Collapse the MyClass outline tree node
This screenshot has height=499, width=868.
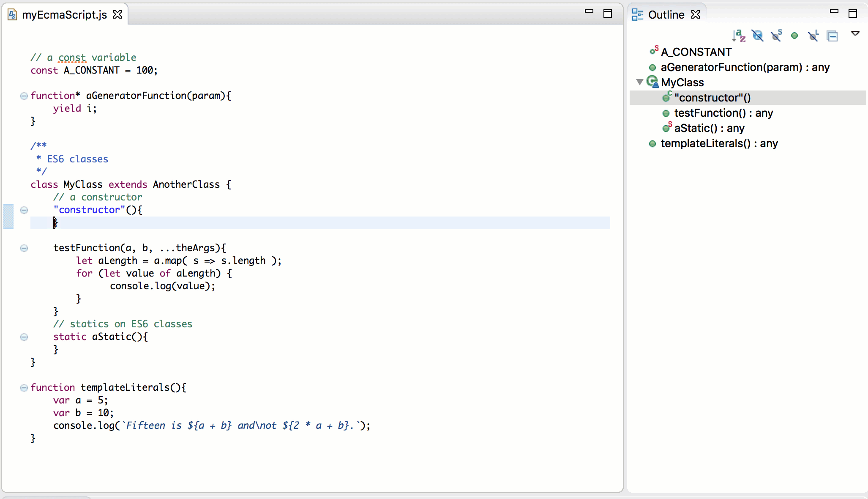(x=640, y=82)
